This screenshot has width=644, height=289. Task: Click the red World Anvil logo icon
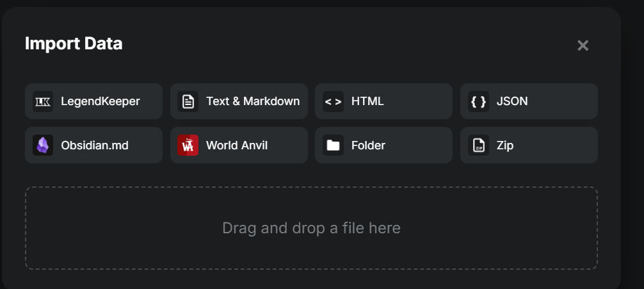(188, 145)
